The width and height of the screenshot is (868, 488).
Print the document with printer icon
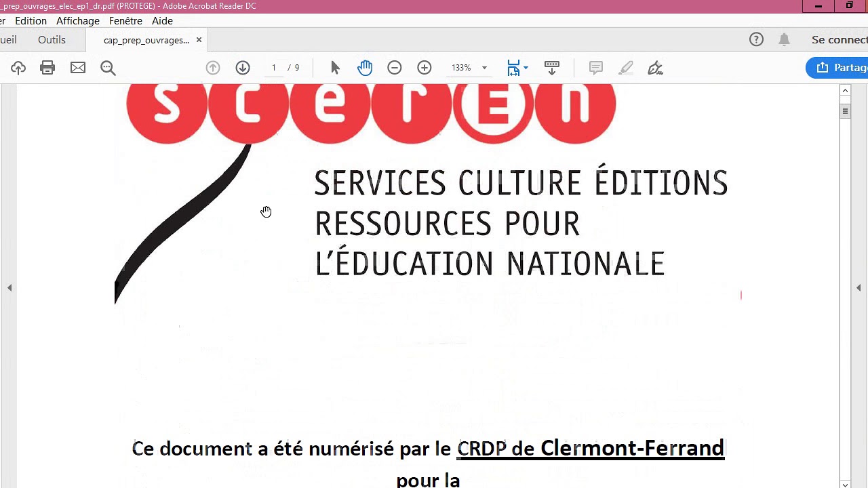(x=47, y=68)
